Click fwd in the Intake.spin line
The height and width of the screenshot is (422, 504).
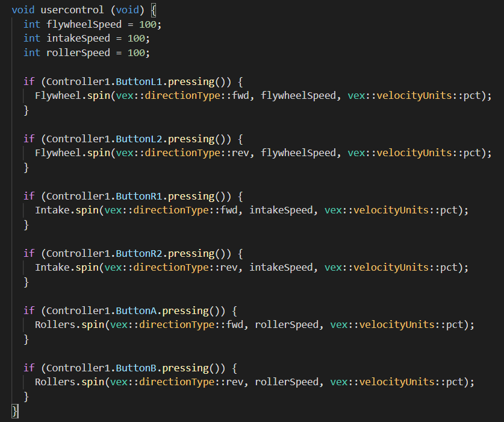(229, 210)
